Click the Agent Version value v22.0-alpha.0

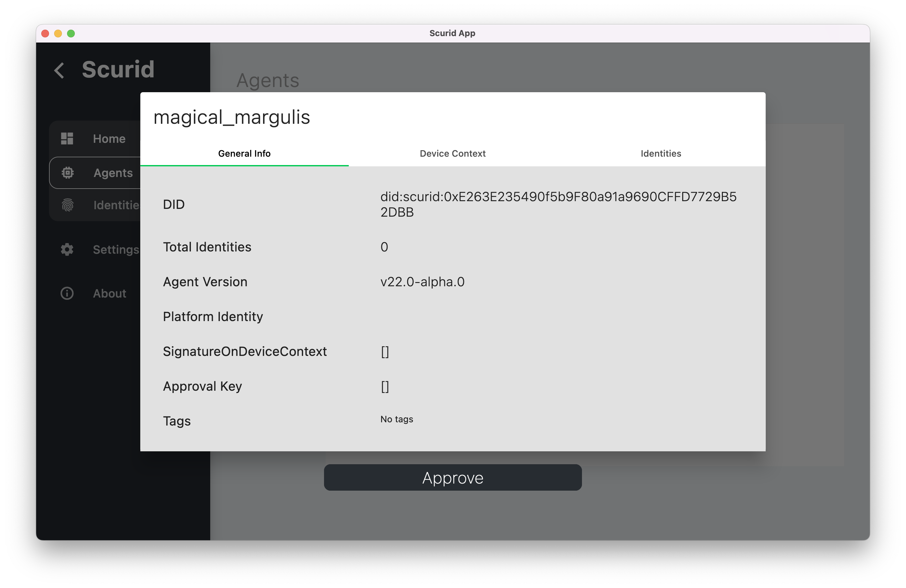(x=423, y=282)
